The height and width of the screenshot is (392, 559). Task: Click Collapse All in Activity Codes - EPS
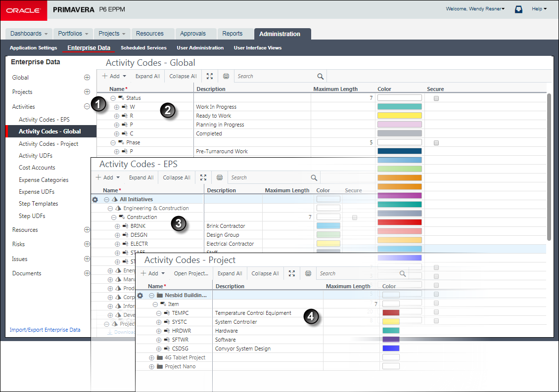[177, 177]
